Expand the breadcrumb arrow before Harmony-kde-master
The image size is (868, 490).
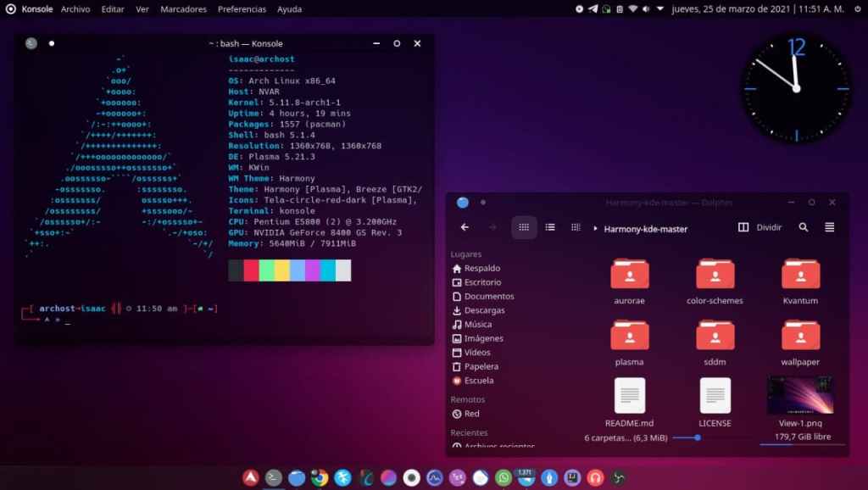click(x=596, y=228)
